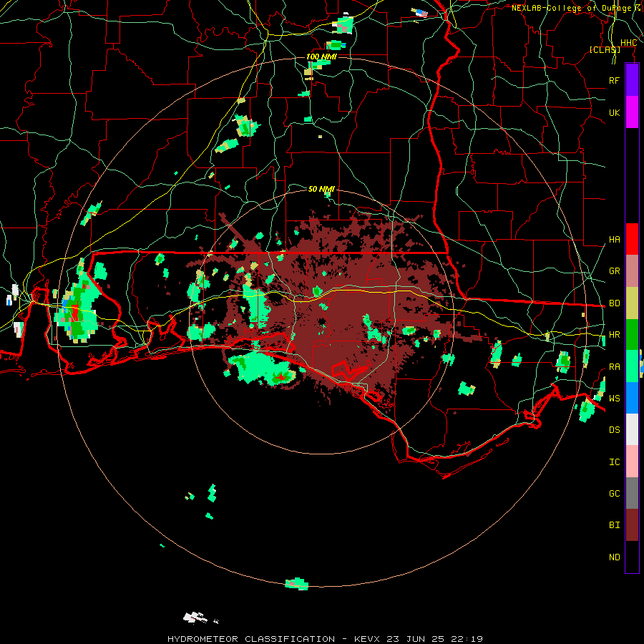Click the brown BI legend swatch
The height and width of the screenshot is (644, 644).
632,525
